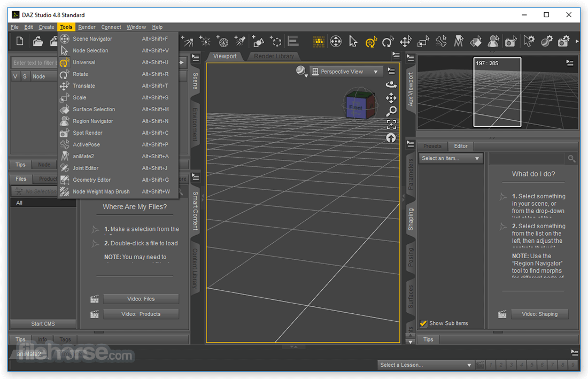Toggle the Show Sub Items checkbox
588x379 pixels.
tap(423, 323)
